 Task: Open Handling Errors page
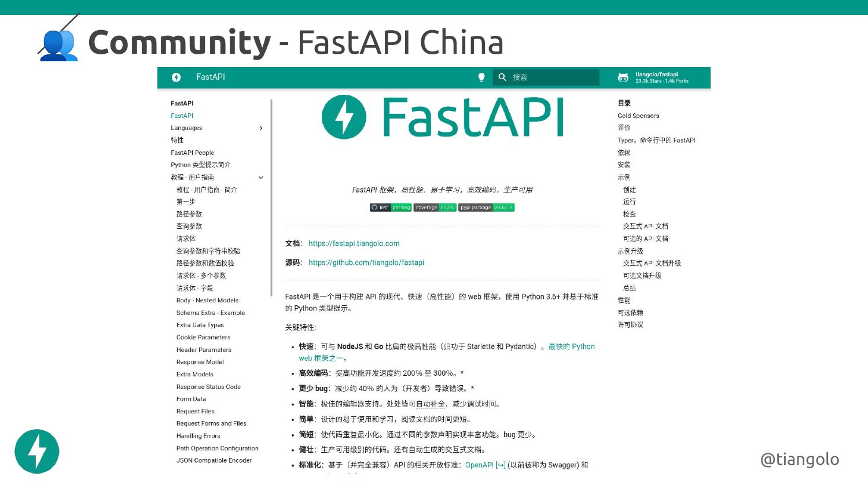pyautogui.click(x=198, y=436)
